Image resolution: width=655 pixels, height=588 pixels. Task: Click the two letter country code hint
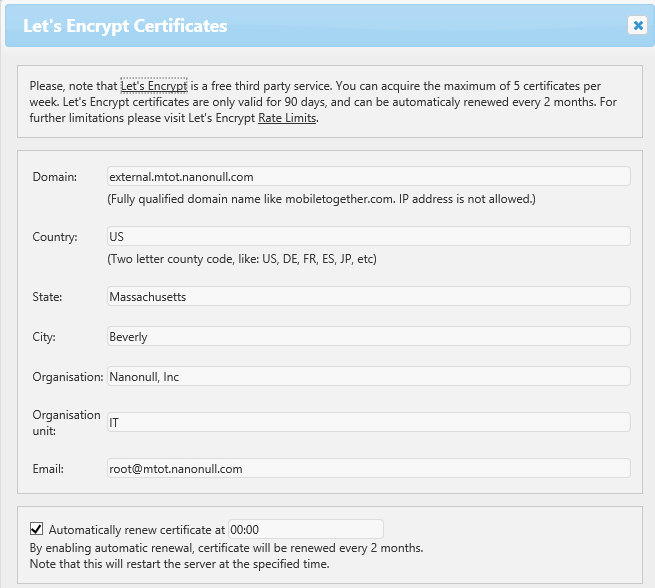coord(241,259)
